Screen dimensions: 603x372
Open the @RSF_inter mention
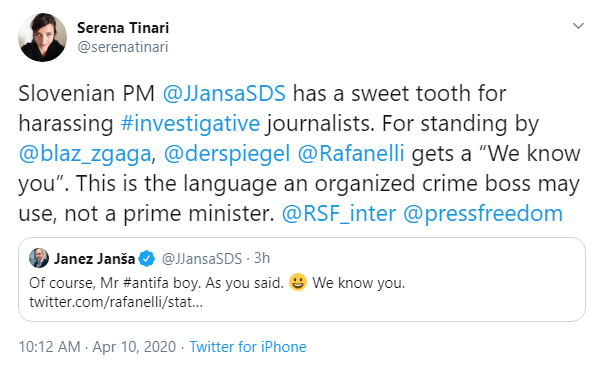click(339, 214)
